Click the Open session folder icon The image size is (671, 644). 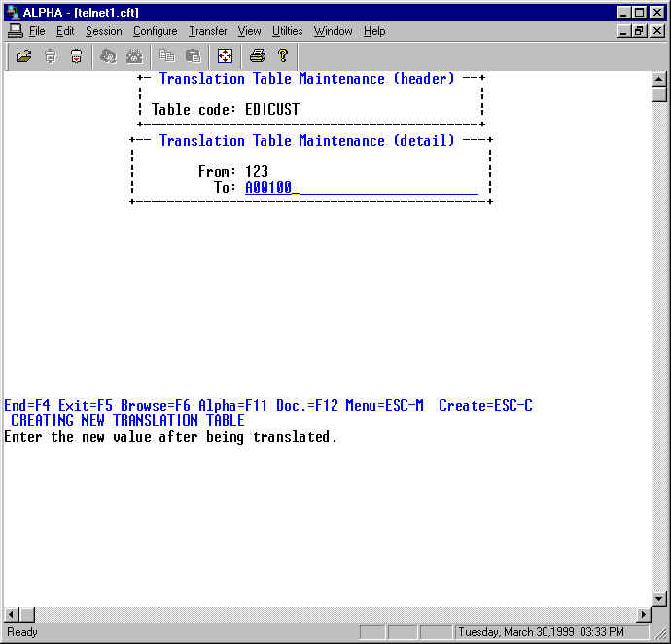[24, 56]
